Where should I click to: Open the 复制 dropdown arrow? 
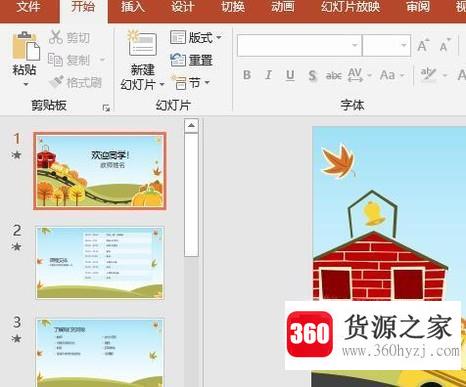click(x=102, y=60)
